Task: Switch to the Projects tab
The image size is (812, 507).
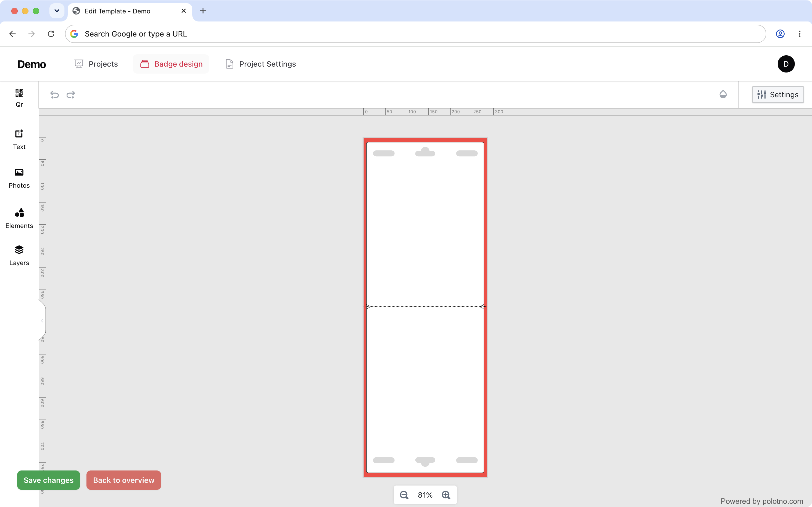Action: [96, 64]
